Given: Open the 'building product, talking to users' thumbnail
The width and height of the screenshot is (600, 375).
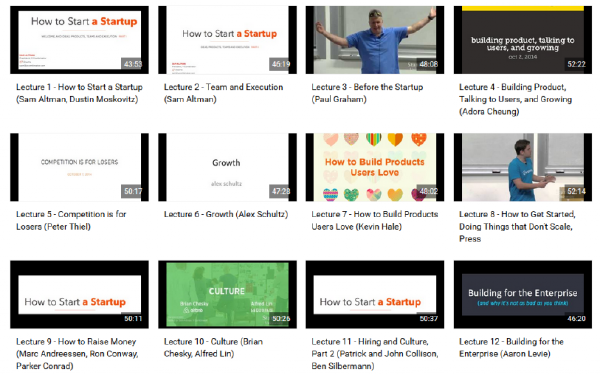Looking at the screenshot, I should (x=523, y=39).
